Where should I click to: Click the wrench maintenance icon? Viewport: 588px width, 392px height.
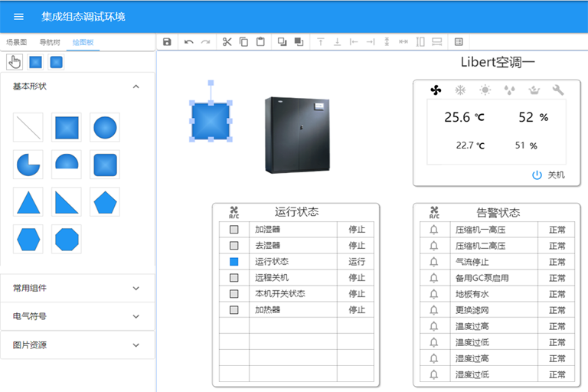point(558,90)
